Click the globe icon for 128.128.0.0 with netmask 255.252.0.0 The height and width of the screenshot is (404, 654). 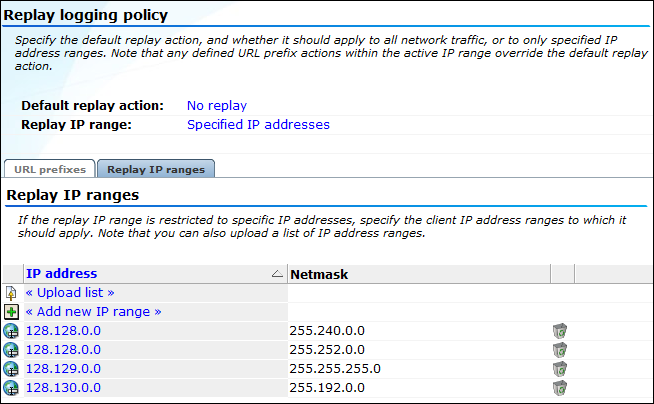point(11,350)
